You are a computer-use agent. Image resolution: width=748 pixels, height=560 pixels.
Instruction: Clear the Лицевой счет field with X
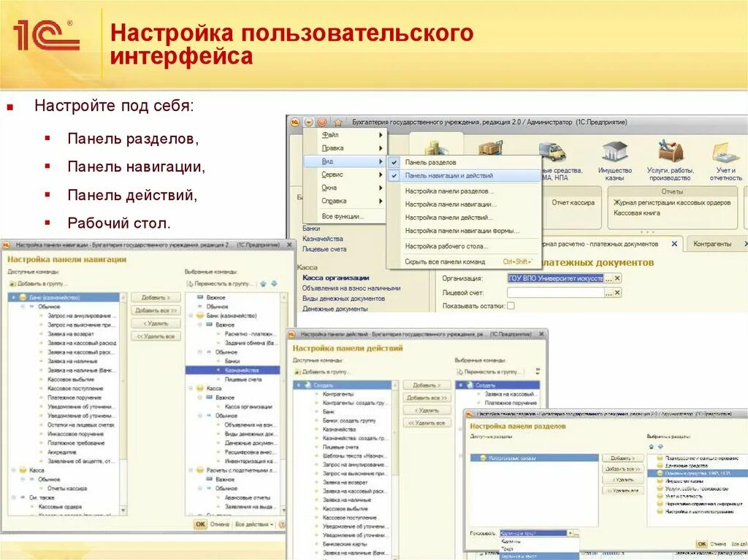[x=617, y=292]
